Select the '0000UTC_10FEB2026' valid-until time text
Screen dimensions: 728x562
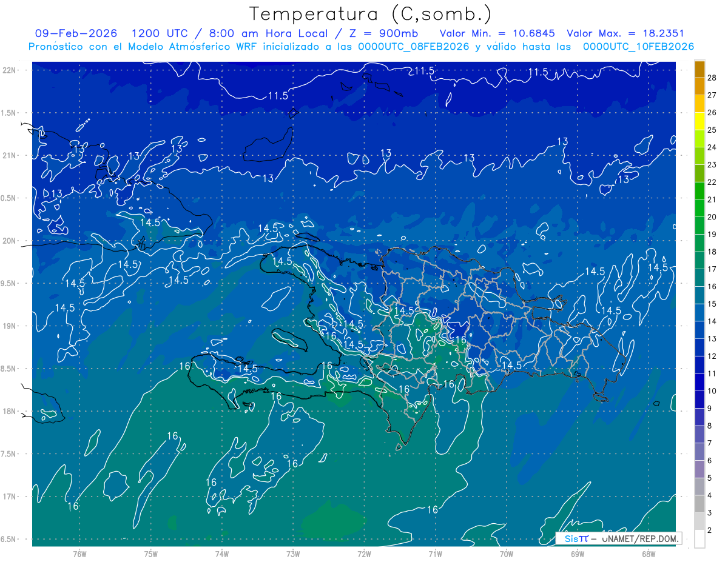click(638, 47)
